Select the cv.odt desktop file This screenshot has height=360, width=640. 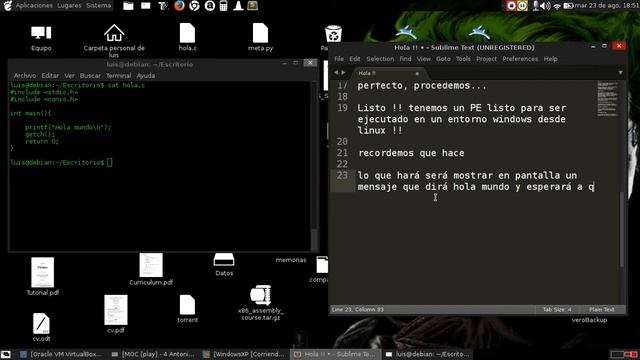(x=41, y=327)
